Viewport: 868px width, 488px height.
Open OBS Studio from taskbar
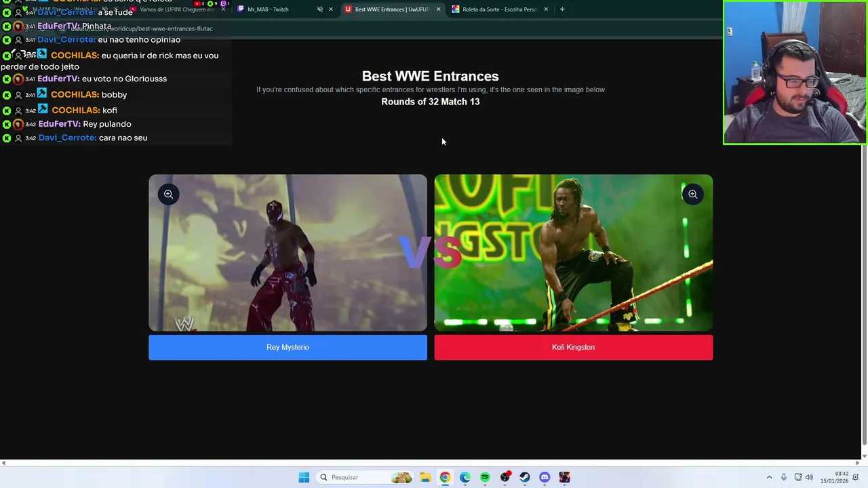coord(505,477)
